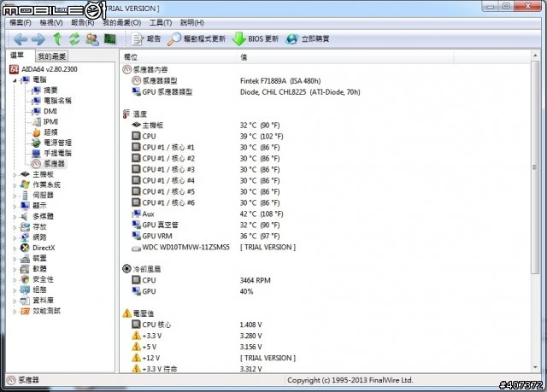The image size is (547, 392).
Task: Click the 資料庫 tree icon
Action: click(x=25, y=300)
